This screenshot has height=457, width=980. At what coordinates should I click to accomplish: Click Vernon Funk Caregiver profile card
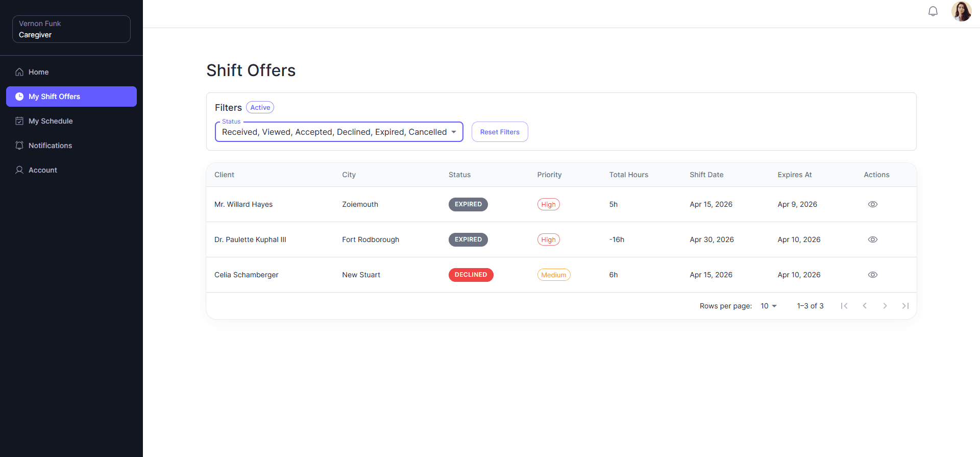point(71,29)
